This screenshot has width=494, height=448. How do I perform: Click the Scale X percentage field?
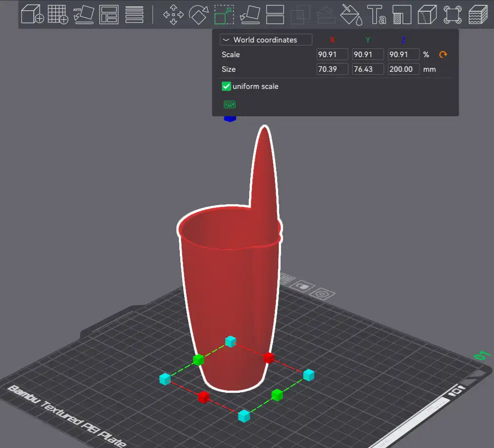tap(332, 55)
